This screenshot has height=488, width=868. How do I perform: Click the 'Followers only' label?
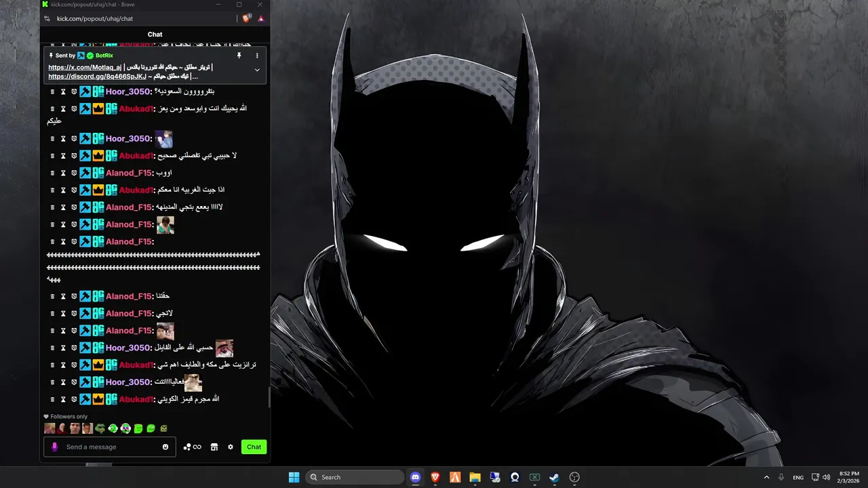pyautogui.click(x=69, y=417)
